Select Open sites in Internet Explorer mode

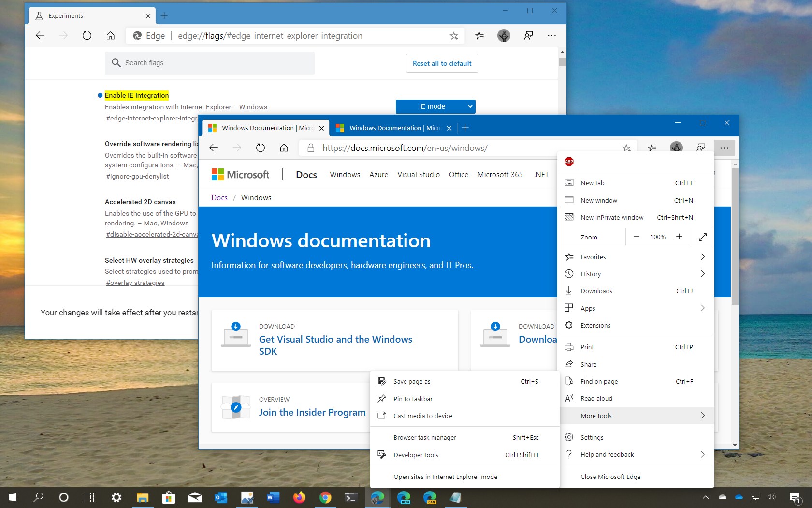coord(445,477)
